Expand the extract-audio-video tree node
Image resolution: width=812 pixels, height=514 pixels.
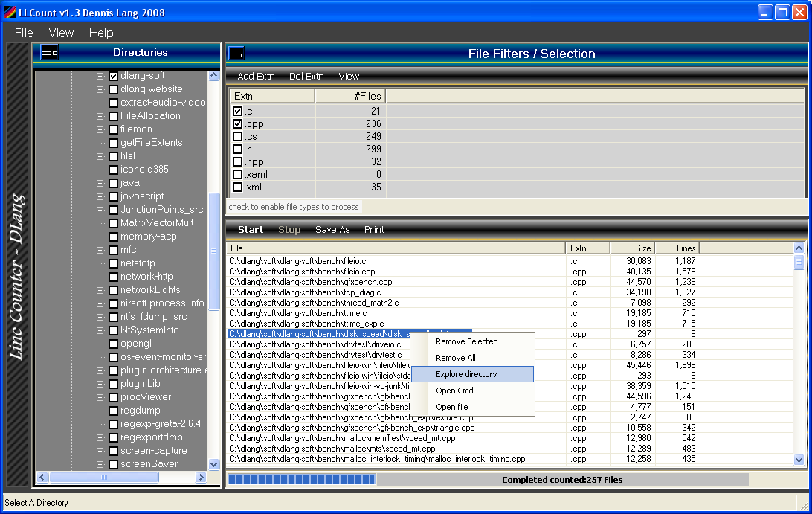(100, 103)
